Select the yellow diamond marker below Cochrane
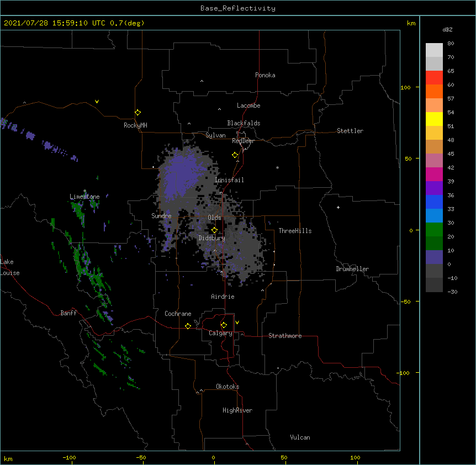 click(x=188, y=326)
